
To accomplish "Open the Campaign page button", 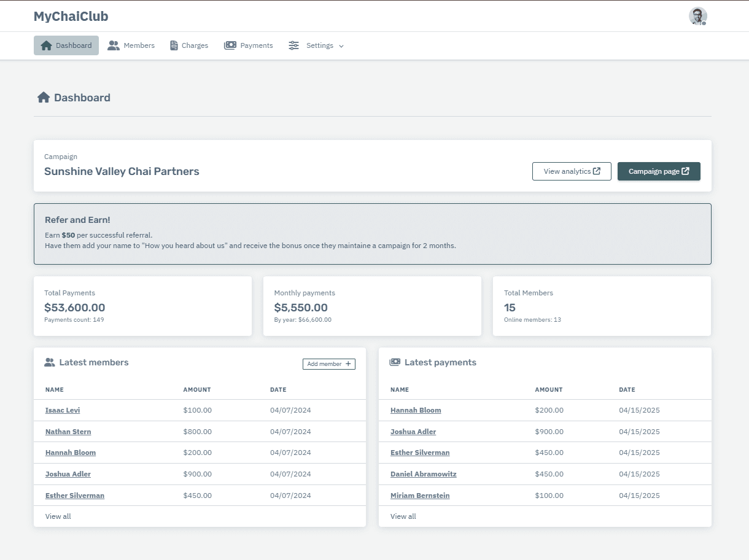I will 659,171.
